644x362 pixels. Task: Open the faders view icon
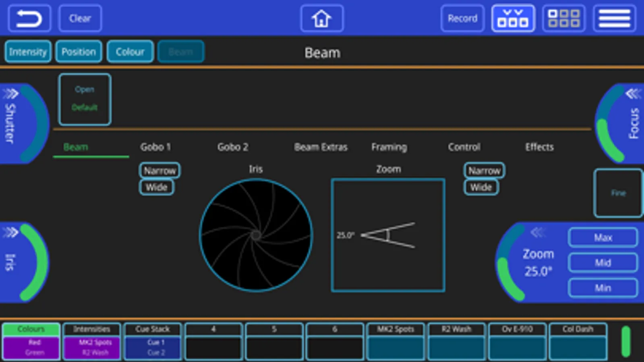513,19
